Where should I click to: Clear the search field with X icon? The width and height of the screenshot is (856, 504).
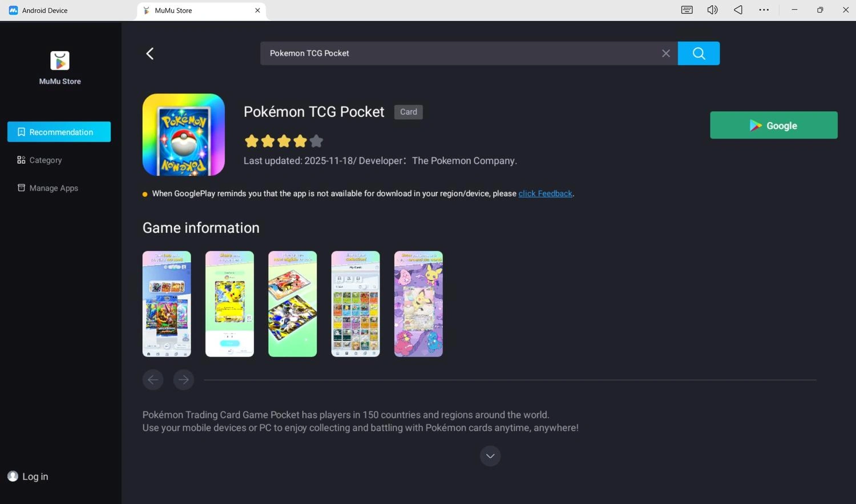[665, 54]
